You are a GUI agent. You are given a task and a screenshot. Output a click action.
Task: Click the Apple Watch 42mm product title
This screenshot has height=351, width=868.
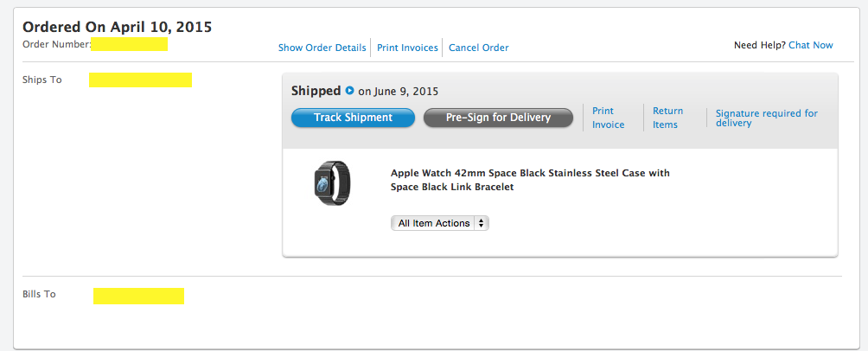tap(530, 180)
